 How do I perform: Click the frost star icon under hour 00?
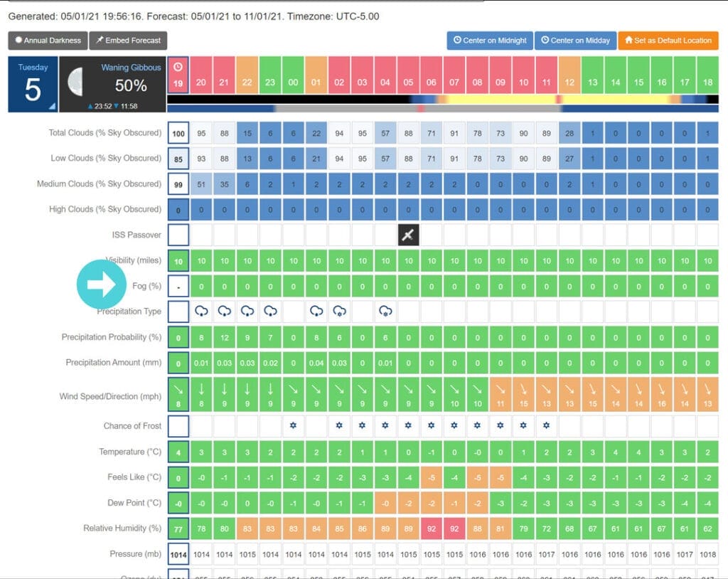(294, 426)
